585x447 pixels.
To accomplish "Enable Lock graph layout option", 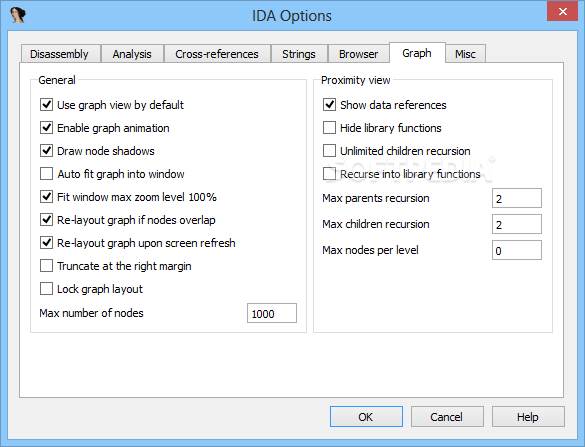I will (46, 289).
